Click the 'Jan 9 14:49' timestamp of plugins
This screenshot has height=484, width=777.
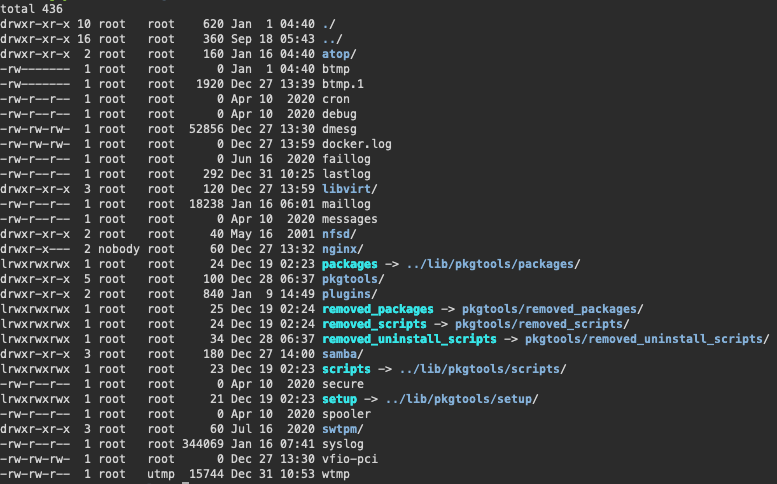tap(273, 294)
